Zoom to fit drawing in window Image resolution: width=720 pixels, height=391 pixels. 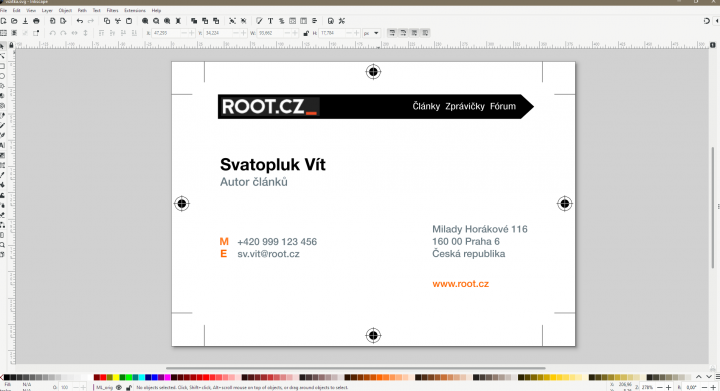(156, 21)
